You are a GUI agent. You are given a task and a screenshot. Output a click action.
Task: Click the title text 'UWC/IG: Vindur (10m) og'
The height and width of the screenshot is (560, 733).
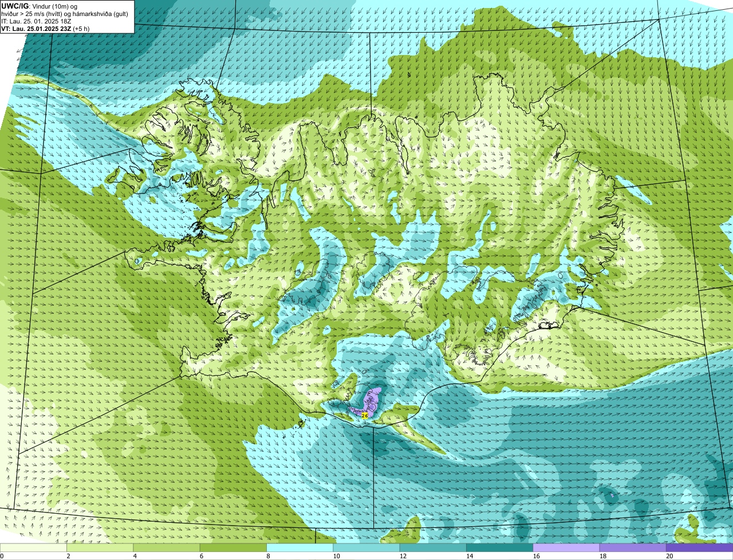[x=40, y=6]
